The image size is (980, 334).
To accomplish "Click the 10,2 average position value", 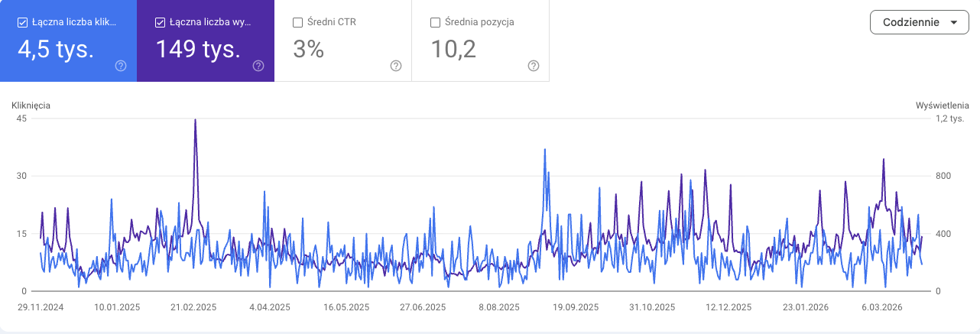I will point(453,49).
